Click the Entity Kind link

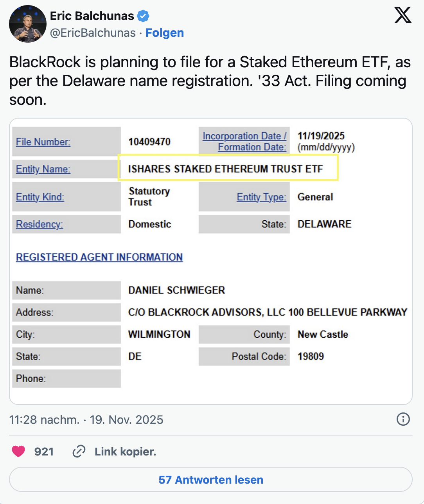[40, 197]
